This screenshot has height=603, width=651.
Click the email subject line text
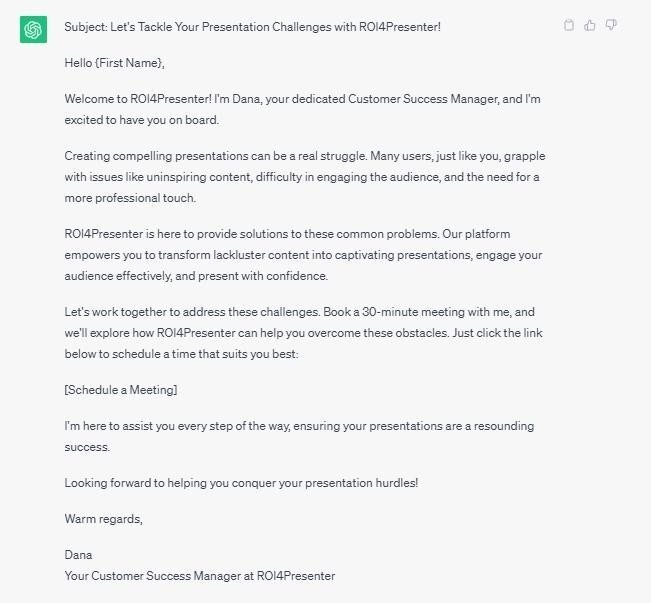click(252, 27)
